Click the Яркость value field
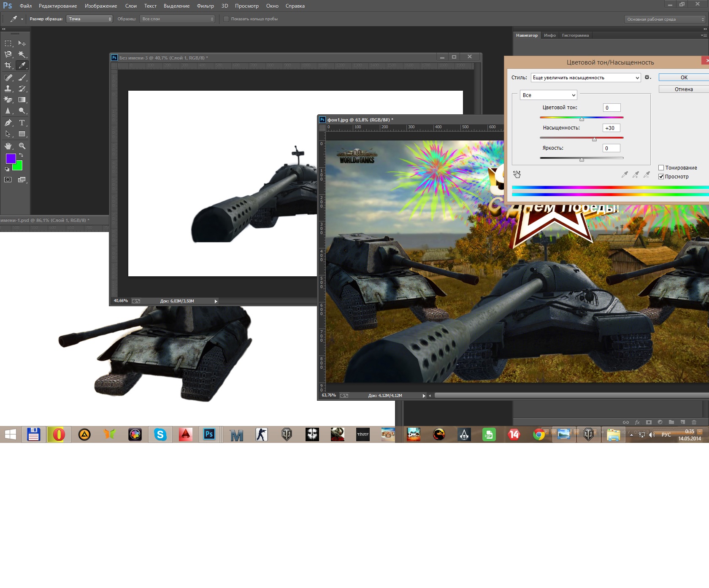 (611, 148)
